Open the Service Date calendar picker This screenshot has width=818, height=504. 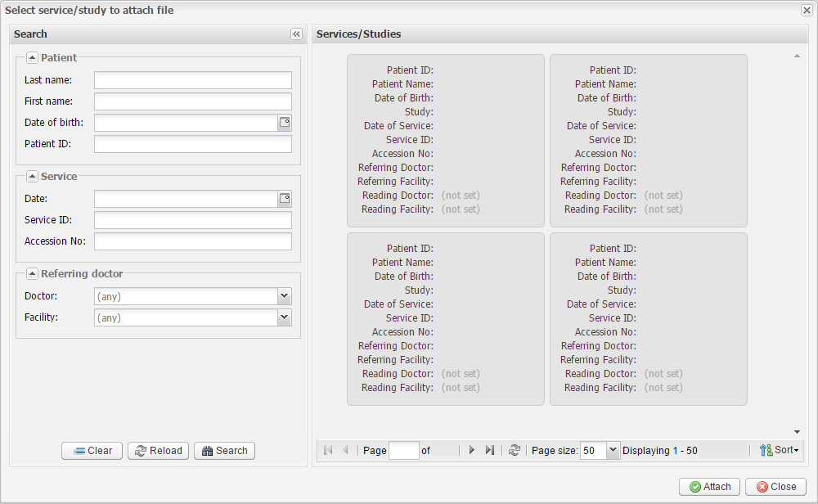[285, 199]
